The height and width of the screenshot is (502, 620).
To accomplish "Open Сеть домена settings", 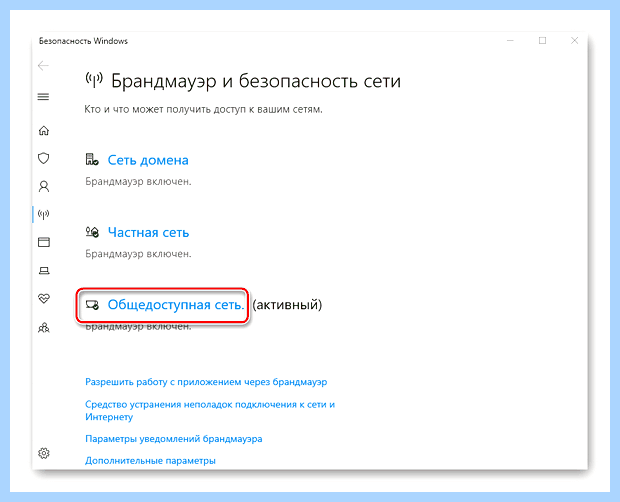I will [x=148, y=160].
